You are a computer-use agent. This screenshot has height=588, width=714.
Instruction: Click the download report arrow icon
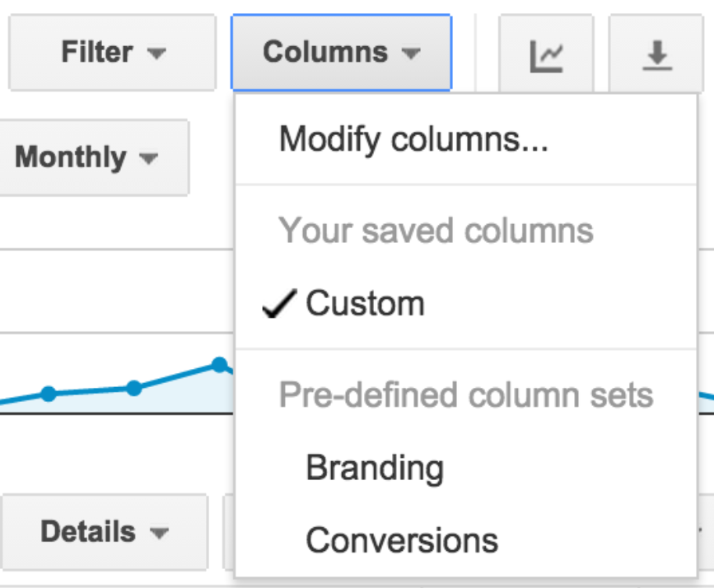pyautogui.click(x=657, y=55)
